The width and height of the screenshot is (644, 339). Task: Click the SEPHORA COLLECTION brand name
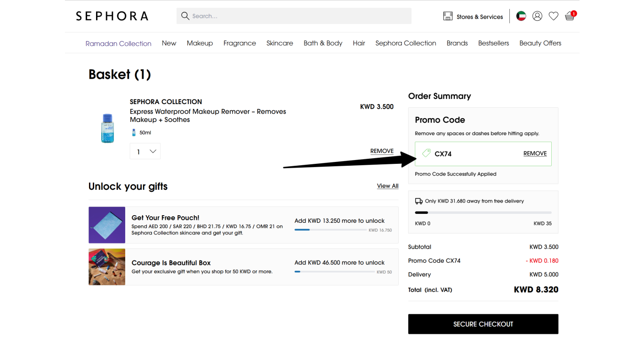(x=166, y=102)
